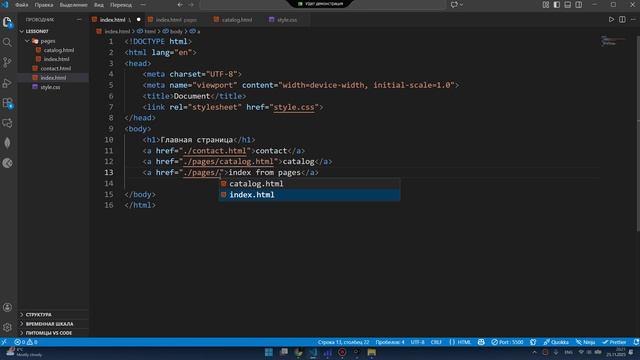Show hidden system tray icons
The width and height of the screenshot is (640, 360).
click(534, 352)
